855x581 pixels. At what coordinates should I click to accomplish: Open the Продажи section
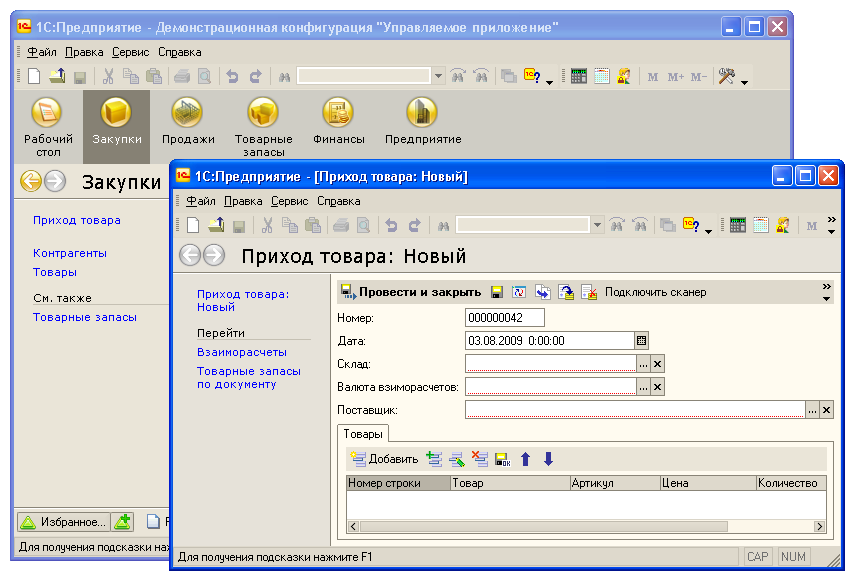[188, 121]
